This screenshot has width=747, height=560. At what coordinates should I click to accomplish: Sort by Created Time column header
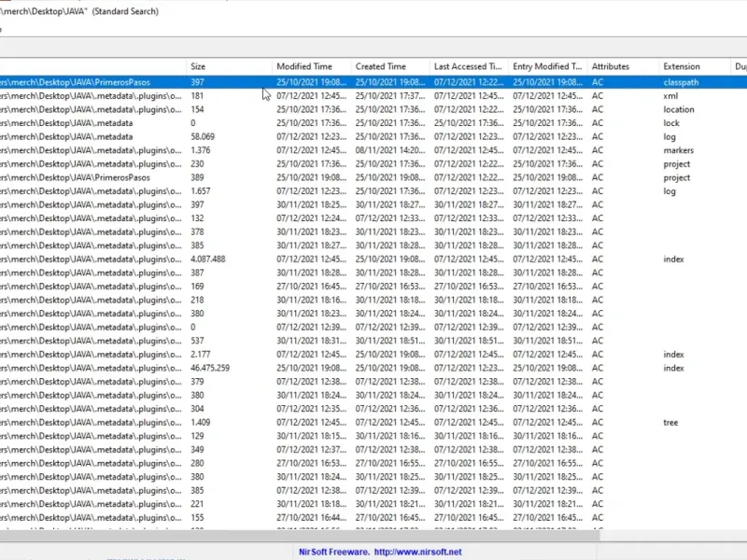click(x=389, y=66)
